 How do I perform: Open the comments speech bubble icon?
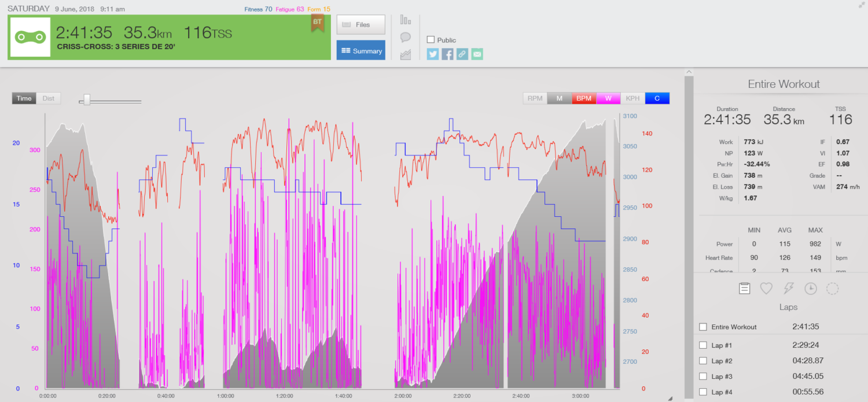406,37
